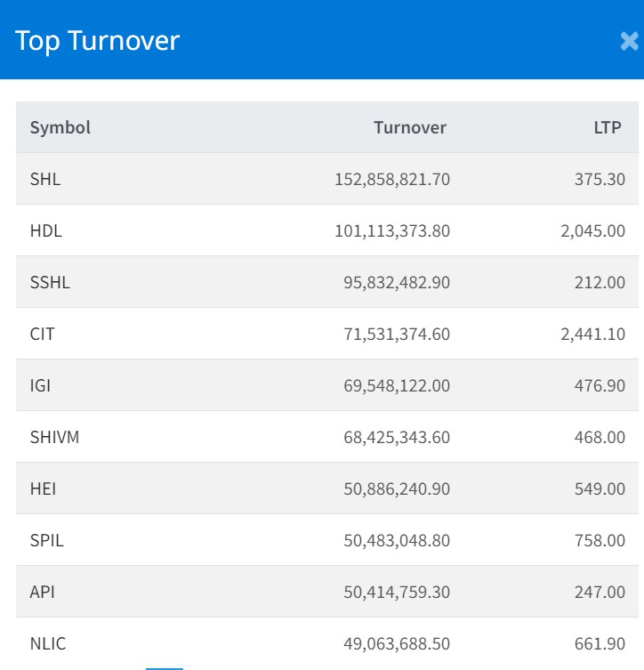
Task: Click the Top Turnover title
Action: point(98,41)
